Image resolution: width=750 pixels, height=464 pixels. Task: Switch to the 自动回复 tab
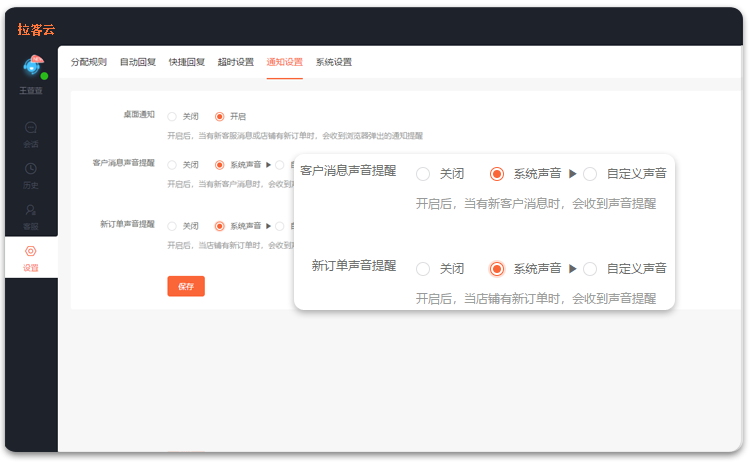point(138,62)
